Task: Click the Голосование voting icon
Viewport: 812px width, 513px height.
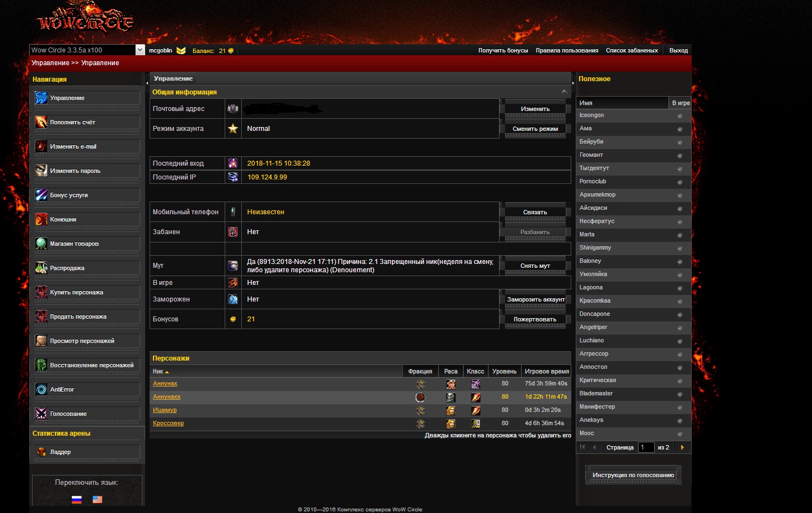Action: coord(41,414)
